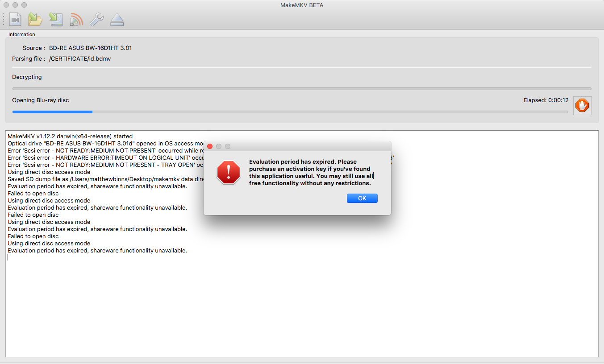Click the first 'Failed to open disc' log line
Viewport: 604px width, 364px height.
tap(33, 194)
